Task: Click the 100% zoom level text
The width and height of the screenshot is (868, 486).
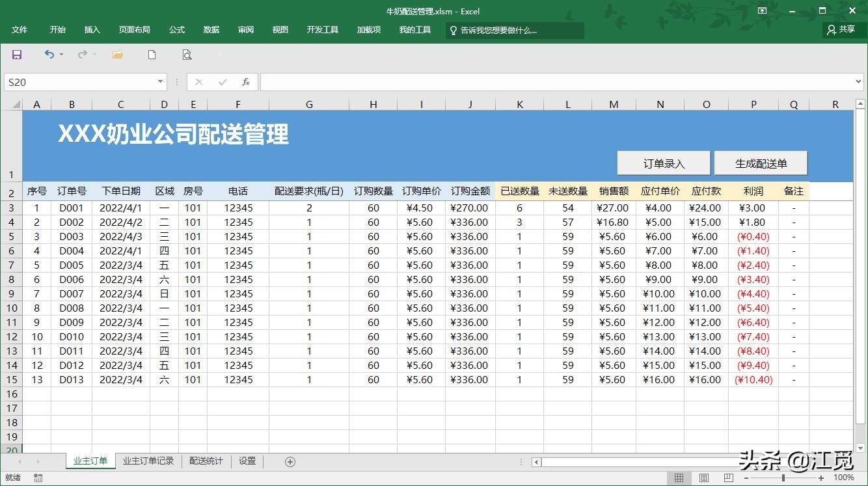Action: [x=844, y=478]
